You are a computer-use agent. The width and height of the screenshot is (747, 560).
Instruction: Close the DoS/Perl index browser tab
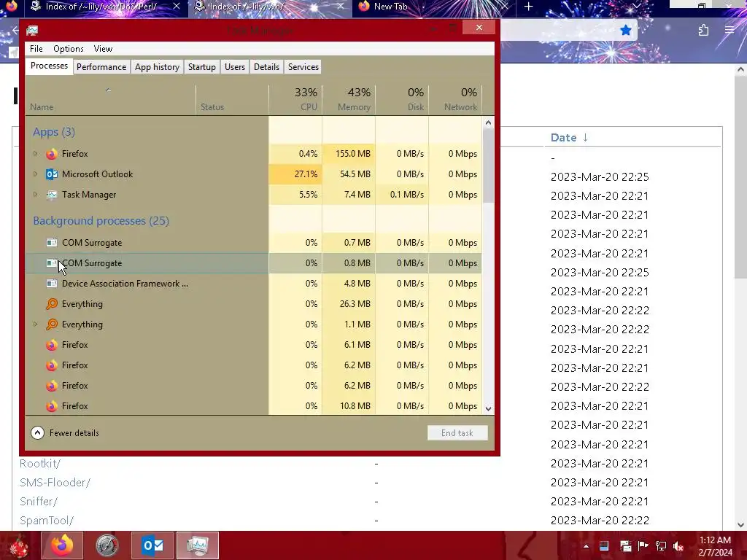click(x=177, y=6)
